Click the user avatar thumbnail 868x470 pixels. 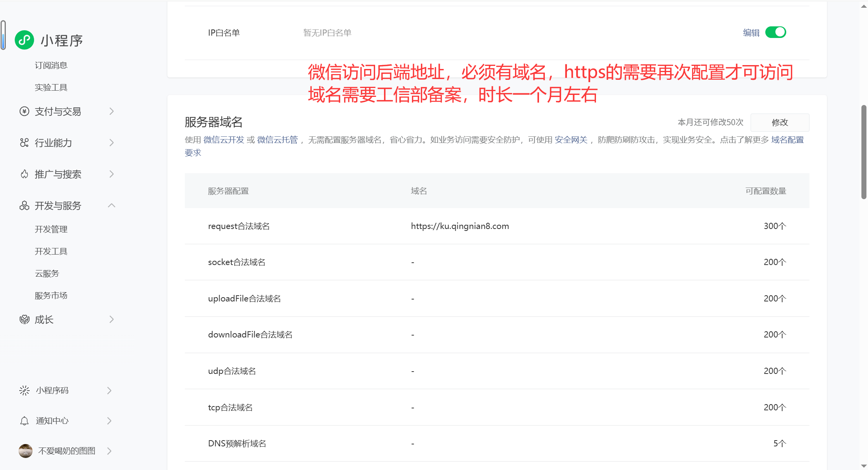tap(26, 451)
